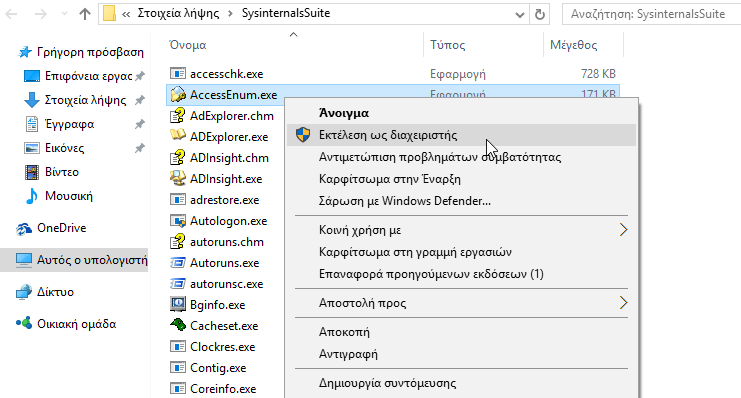
Task: Select Αυτός ο υπολογιστής in the sidebar
Action: [74, 260]
